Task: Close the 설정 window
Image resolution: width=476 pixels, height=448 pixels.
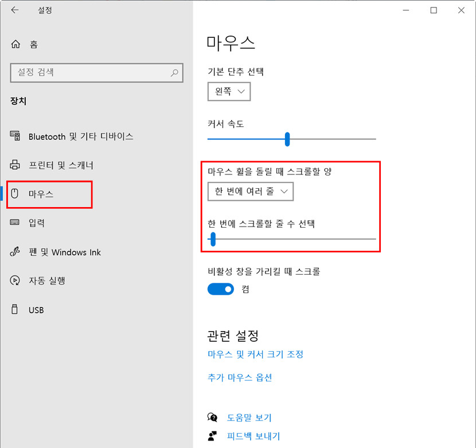Action: [461, 10]
